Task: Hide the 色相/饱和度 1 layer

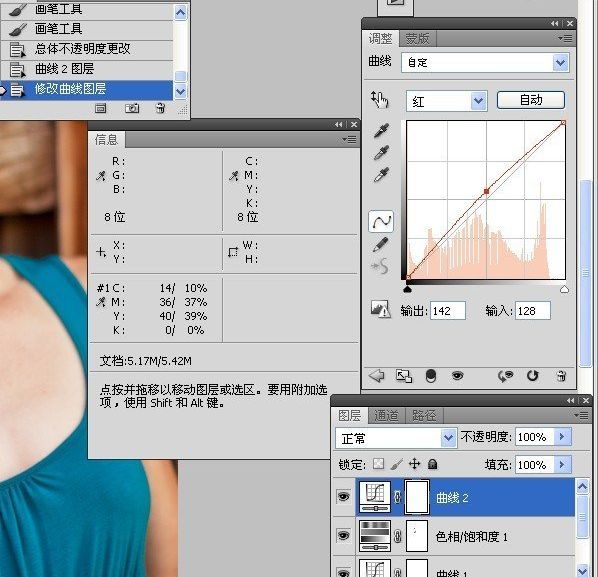Action: [x=344, y=535]
